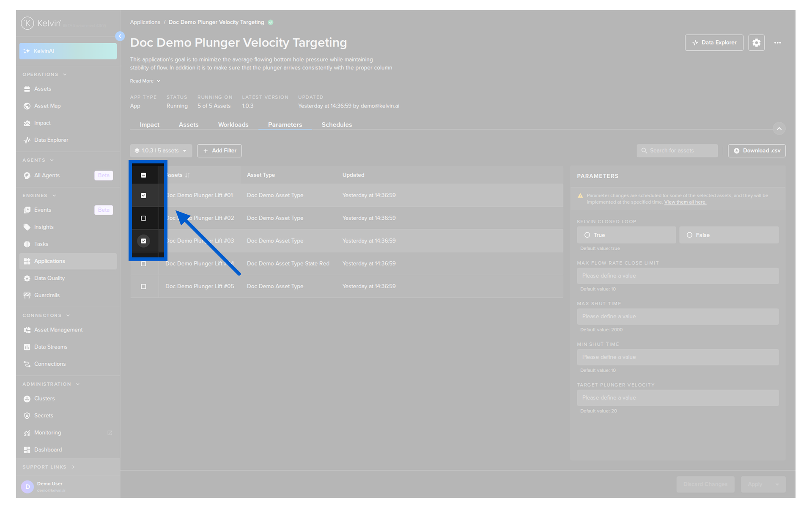Select the Parameters tab
812x508 pixels.
tap(285, 125)
